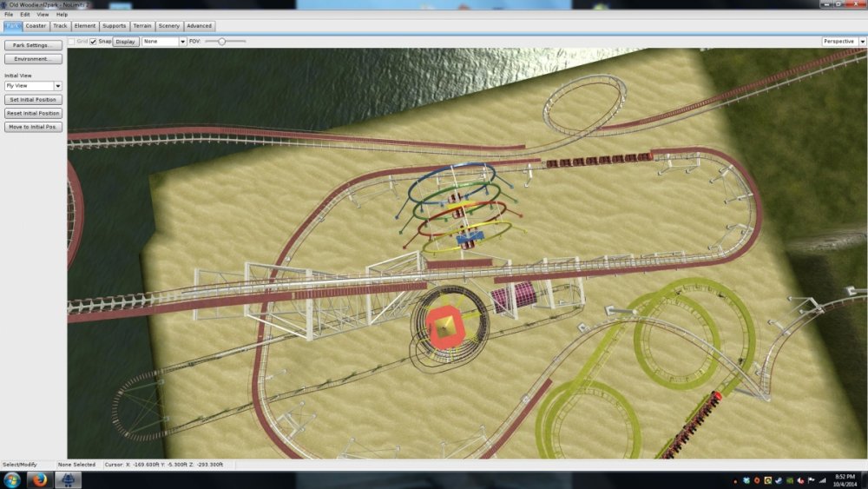The image size is (868, 489).
Task: Click the Environment button
Action: coord(33,59)
